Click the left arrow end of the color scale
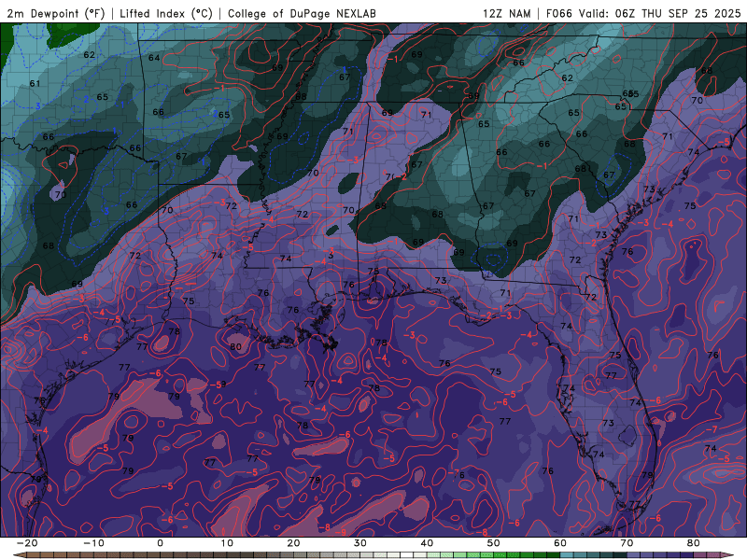The width and height of the screenshot is (747, 560). [19, 555]
